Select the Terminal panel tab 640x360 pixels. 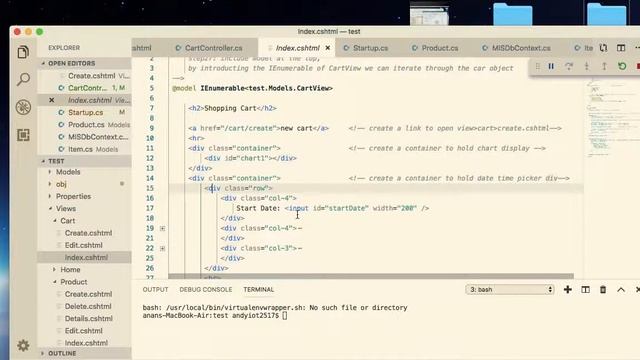click(259, 289)
